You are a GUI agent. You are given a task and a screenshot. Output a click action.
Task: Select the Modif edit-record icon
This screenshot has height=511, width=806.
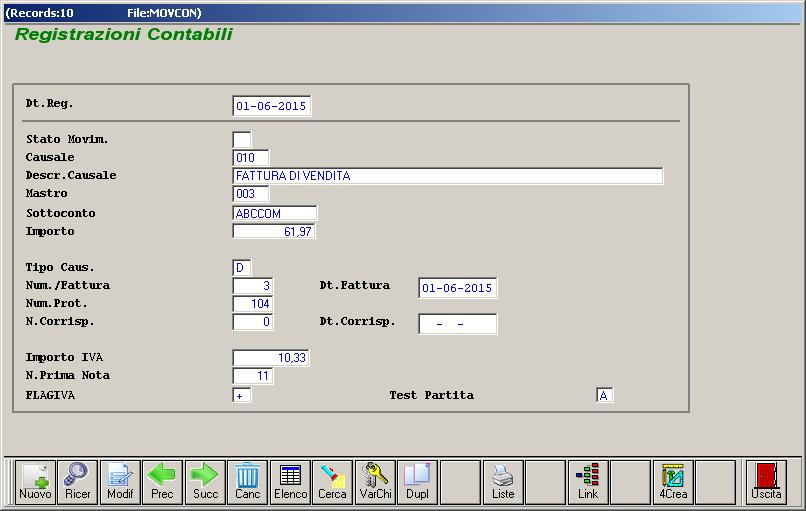[x=120, y=482]
